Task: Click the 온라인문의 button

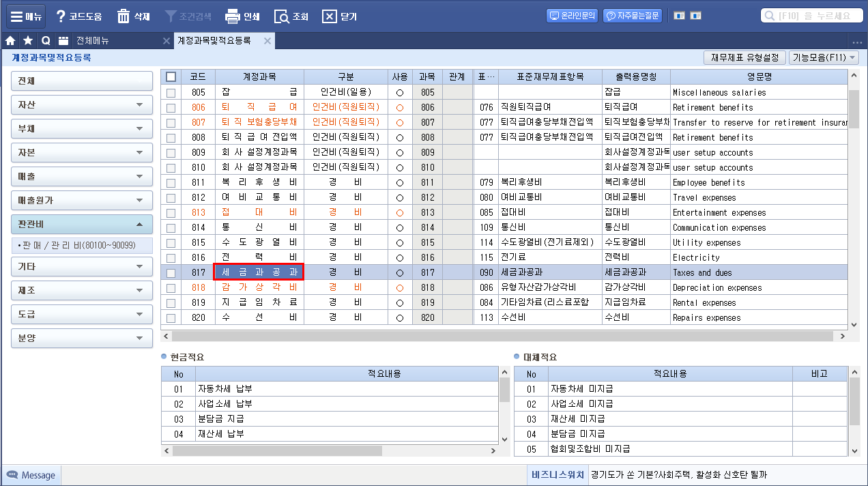Action: click(x=572, y=16)
